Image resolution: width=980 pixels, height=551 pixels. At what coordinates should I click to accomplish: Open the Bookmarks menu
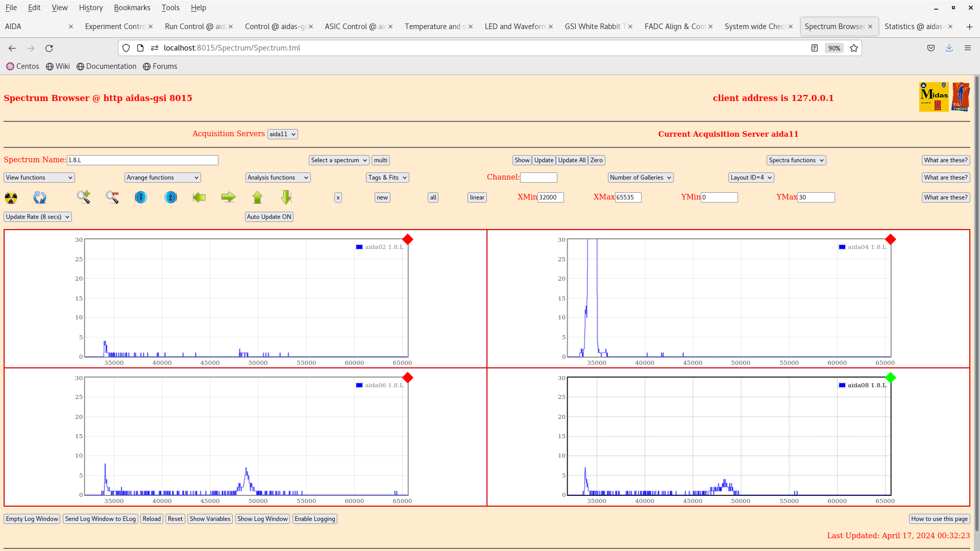[x=132, y=8]
